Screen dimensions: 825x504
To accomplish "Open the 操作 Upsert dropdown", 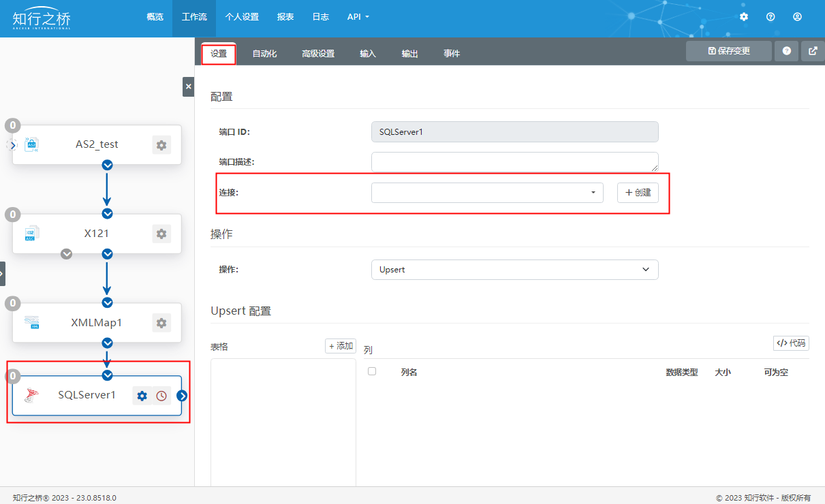I will click(x=514, y=270).
